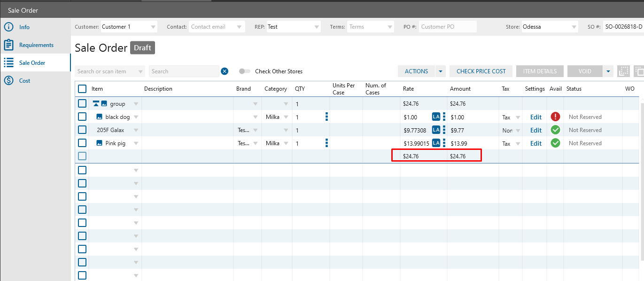The height and width of the screenshot is (281, 644).
Task: Click the LA badge on Pink pig row
Action: 436,143
